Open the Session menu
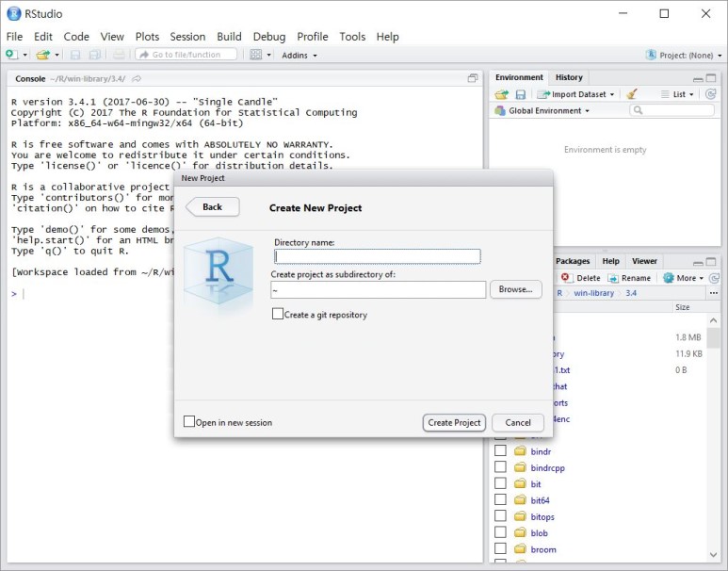Viewport: 728px width, 571px height. click(187, 37)
